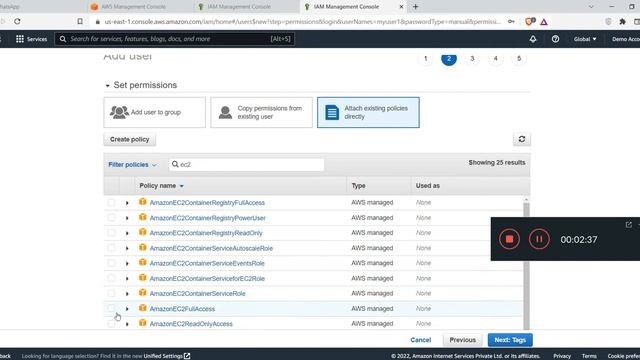
Task: Click the Brave rewards triangle icon
Action: pos(544,22)
